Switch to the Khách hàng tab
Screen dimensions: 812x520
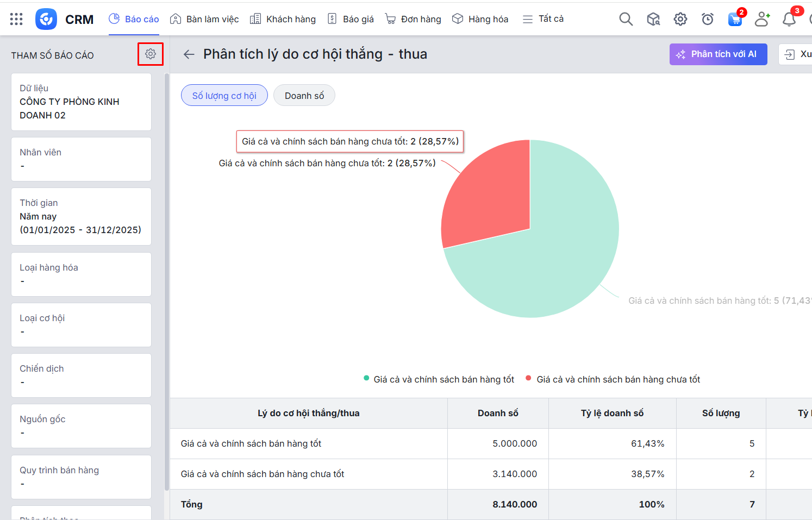283,19
